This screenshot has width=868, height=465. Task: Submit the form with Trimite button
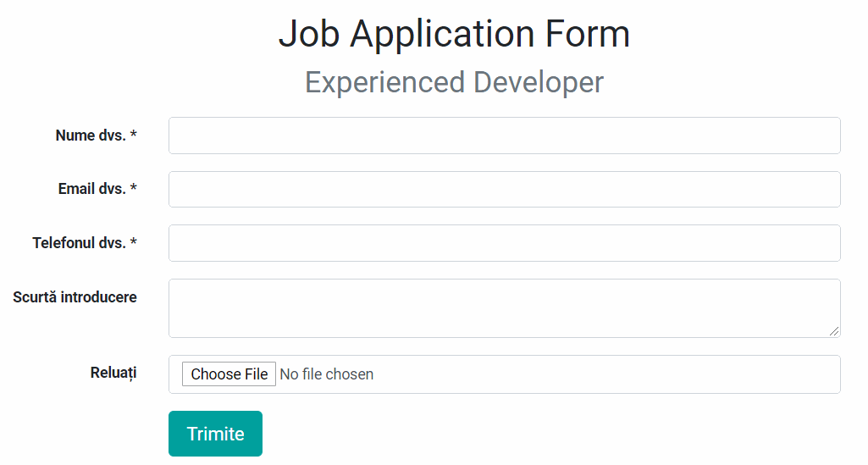click(215, 434)
